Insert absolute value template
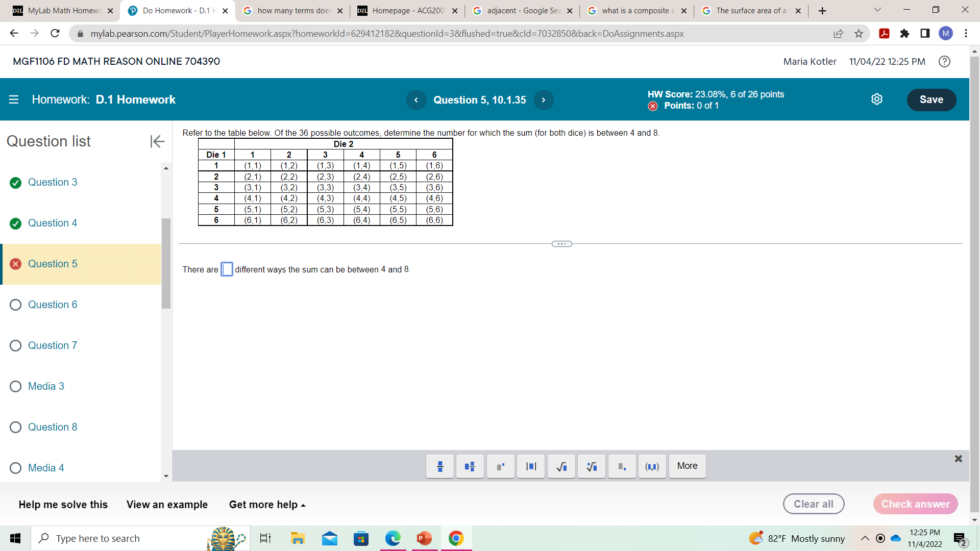 click(531, 466)
